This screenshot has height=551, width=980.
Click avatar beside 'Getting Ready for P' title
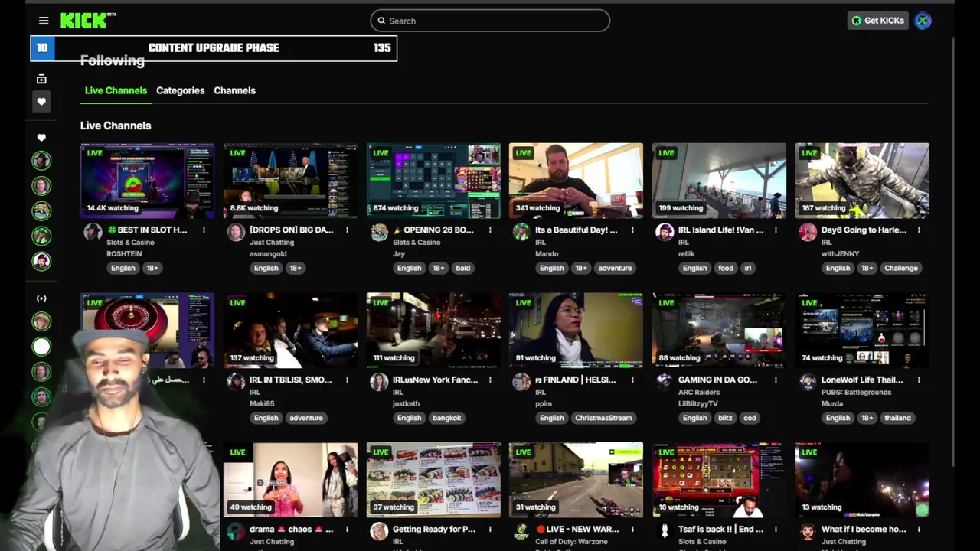coord(379,532)
